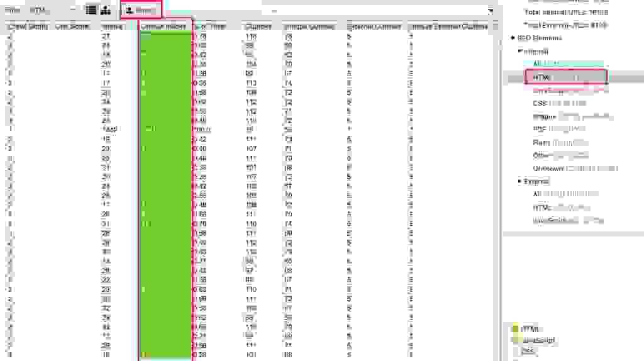
Task: Open the search field options arrow
Action: tap(490, 11)
